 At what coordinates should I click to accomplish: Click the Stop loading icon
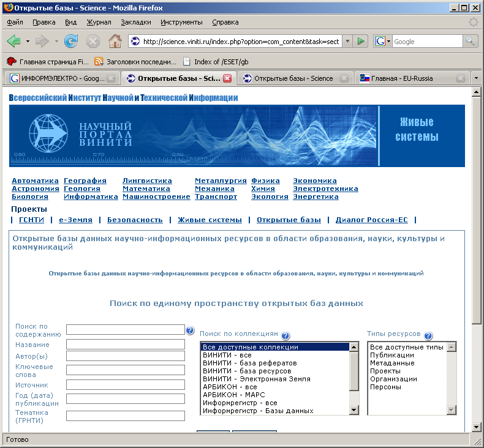[93, 42]
